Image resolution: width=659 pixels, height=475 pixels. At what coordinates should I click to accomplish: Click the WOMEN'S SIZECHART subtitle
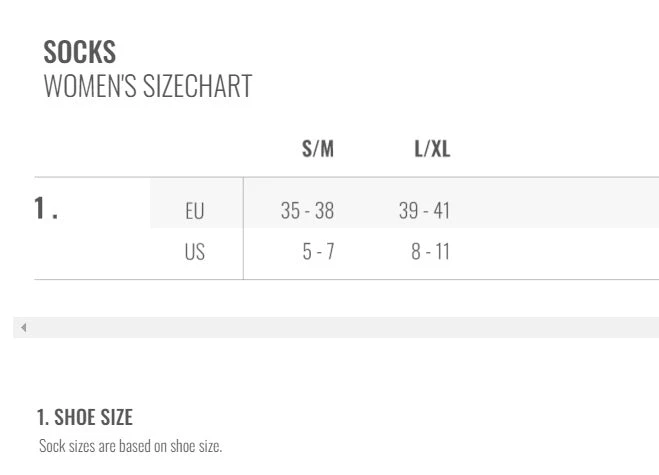tap(147, 86)
